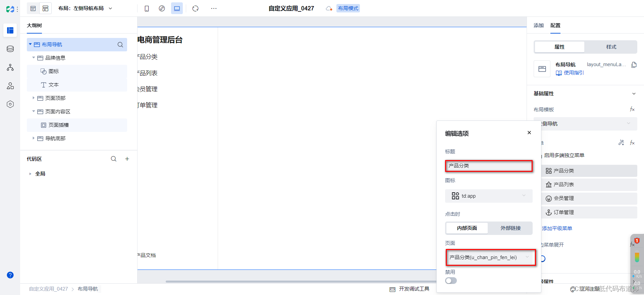This screenshot has width=644, height=295.
Task: Add new item in code area
Action: tap(127, 159)
